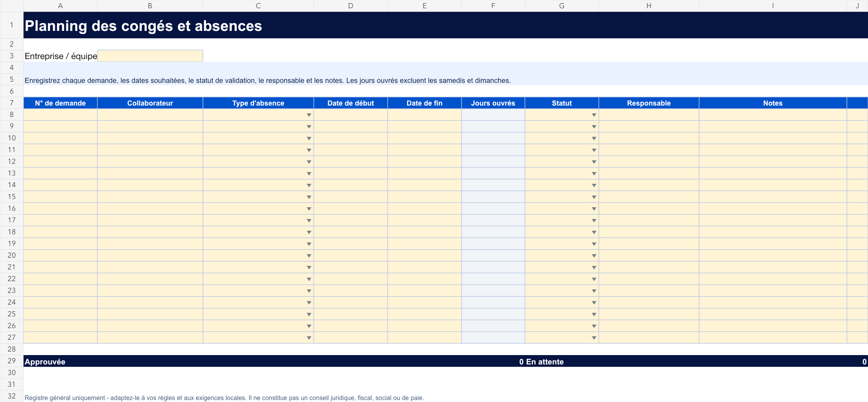Screen dimensions: 868x402
Task: Open Type d'absence dropdown in row 16
Action: pyautogui.click(x=309, y=209)
